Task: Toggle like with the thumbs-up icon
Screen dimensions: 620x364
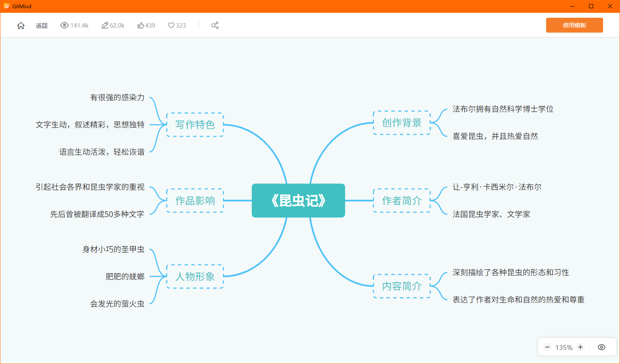Action: pyautogui.click(x=140, y=25)
